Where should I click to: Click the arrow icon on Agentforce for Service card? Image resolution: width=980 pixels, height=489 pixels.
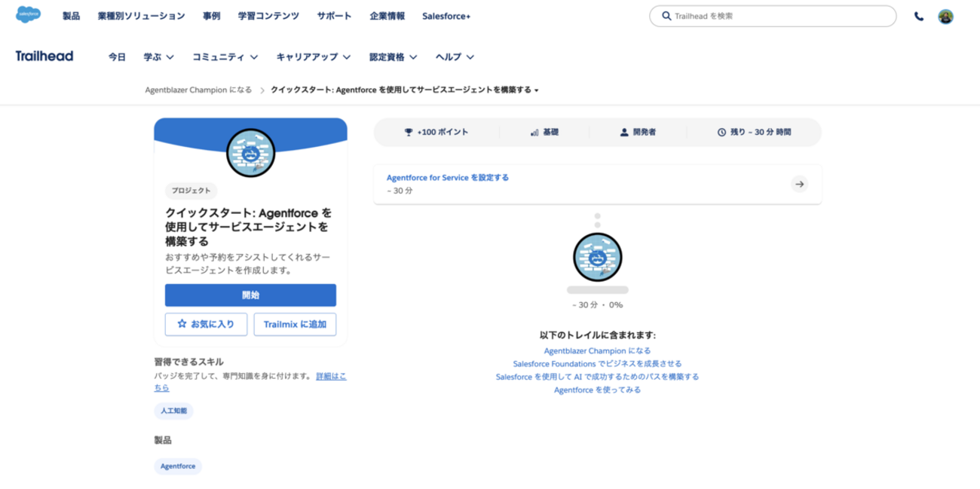799,184
